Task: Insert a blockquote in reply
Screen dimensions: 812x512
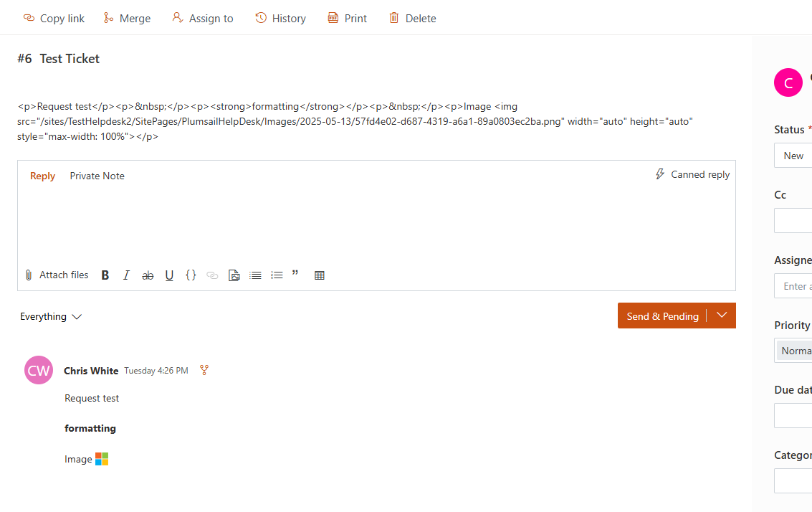Action: coord(295,275)
